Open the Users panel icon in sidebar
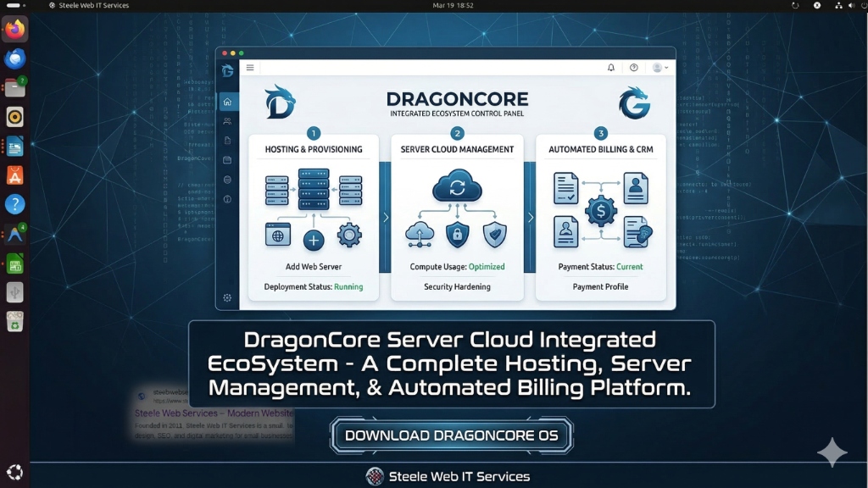868x488 pixels. pyautogui.click(x=227, y=121)
